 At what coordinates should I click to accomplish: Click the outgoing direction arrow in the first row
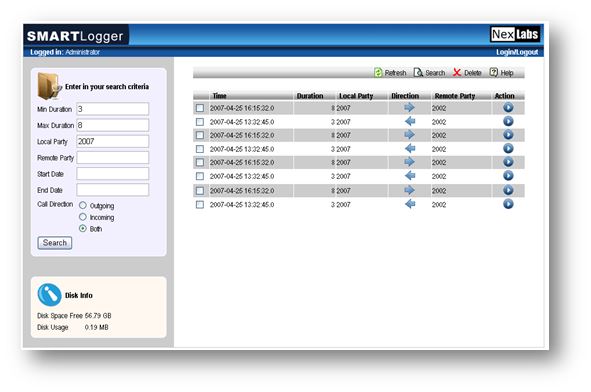409,108
